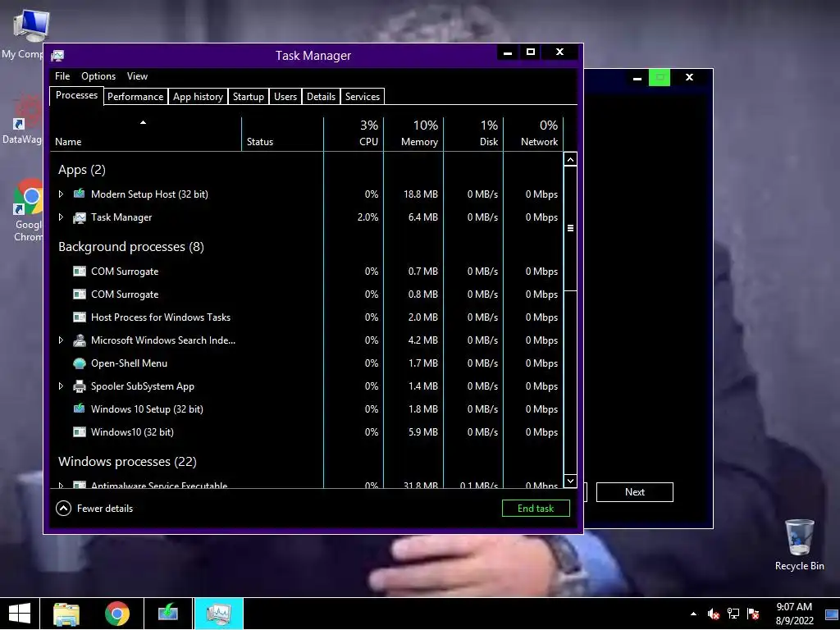This screenshot has width=840, height=630.
Task: Sort by the CPU column header
Action: [354, 134]
